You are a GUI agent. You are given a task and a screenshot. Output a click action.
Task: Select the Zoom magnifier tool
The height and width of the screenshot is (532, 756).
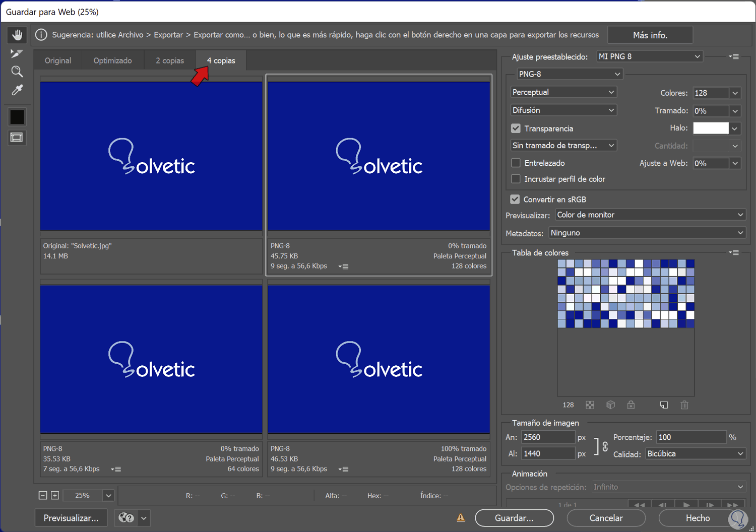click(17, 72)
